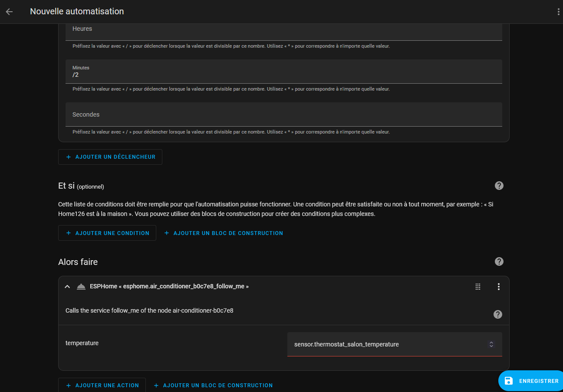The width and height of the screenshot is (563, 392).
Task: Click the 'Nouvelle automatisation' page title
Action: click(77, 12)
